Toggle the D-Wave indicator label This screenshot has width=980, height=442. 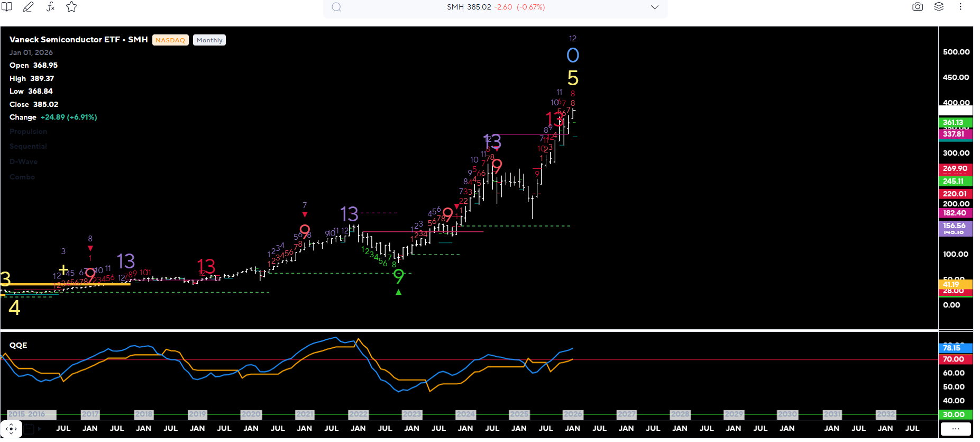point(23,161)
